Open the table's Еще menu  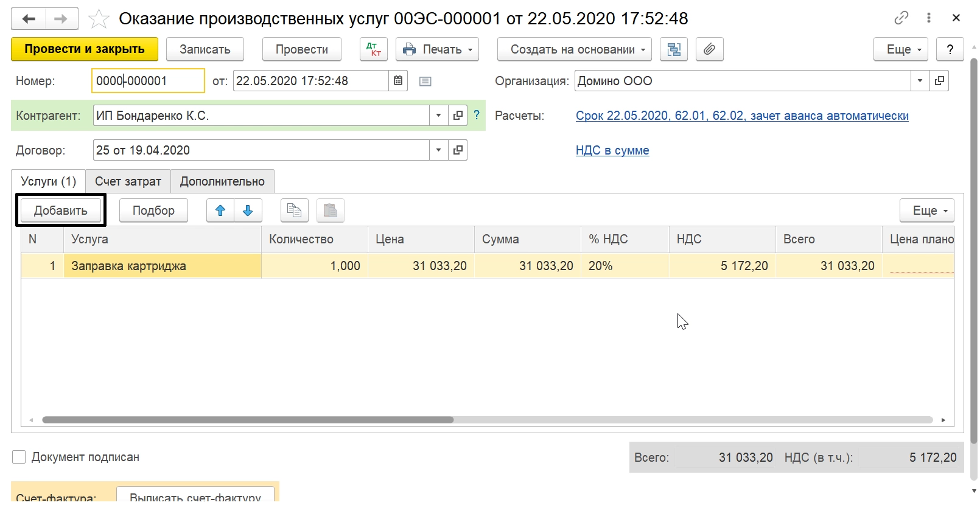pos(926,211)
